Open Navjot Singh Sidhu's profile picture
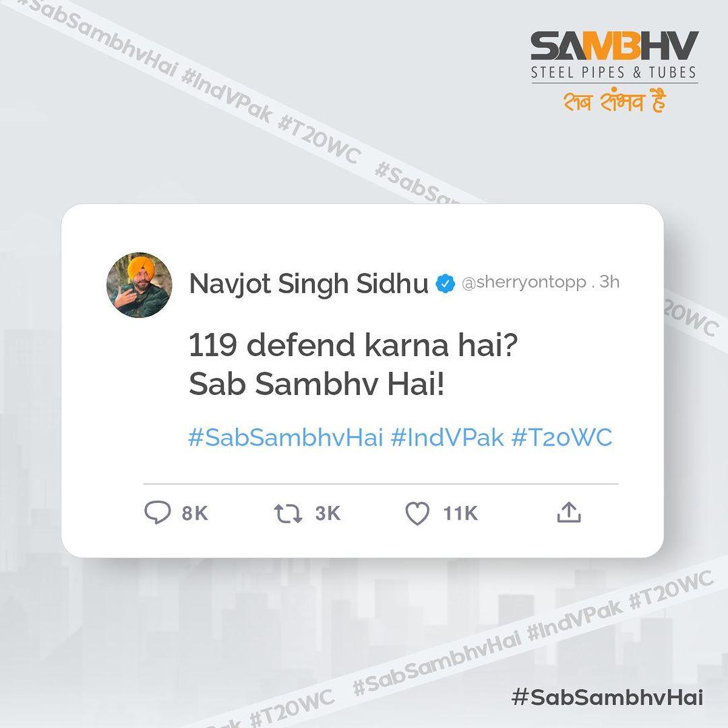Viewport: 728px width, 728px height. click(139, 284)
